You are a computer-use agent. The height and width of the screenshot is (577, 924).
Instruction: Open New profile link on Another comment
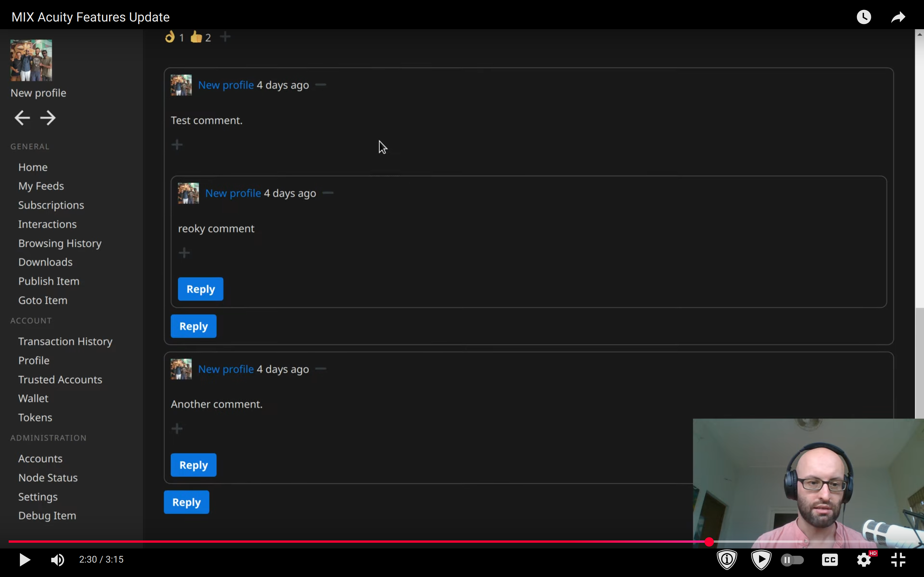click(226, 369)
